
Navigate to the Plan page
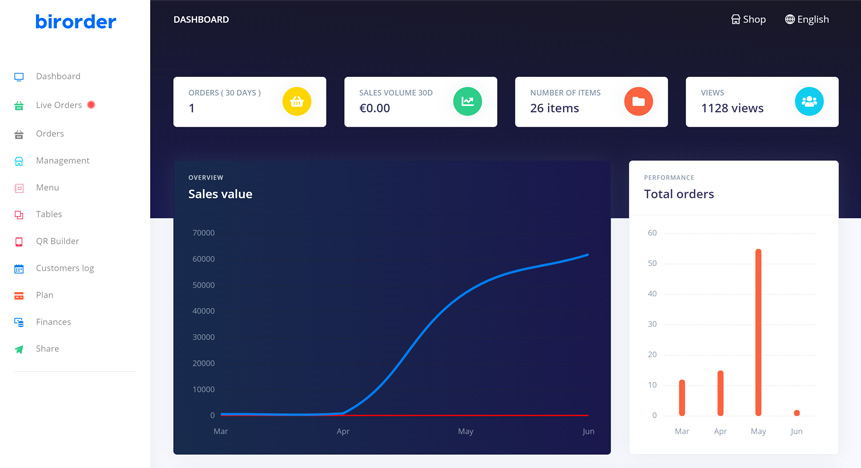[45, 295]
